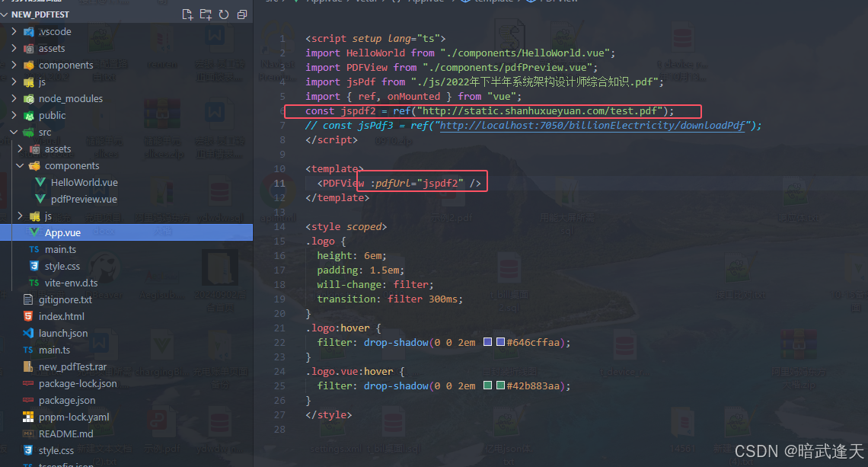Open root-level main.ts below launch.json

[54, 350]
